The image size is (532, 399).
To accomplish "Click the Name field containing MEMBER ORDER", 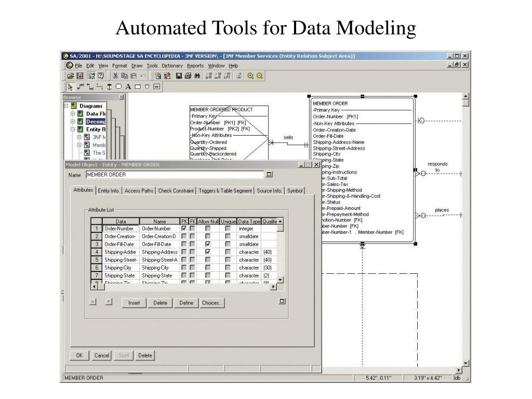I will click(x=174, y=175).
